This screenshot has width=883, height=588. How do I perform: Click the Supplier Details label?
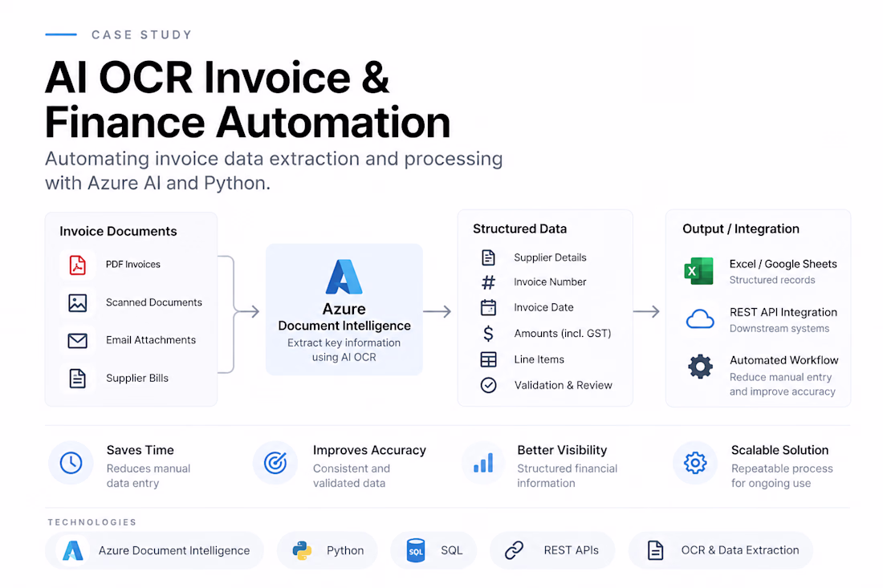pyautogui.click(x=550, y=258)
